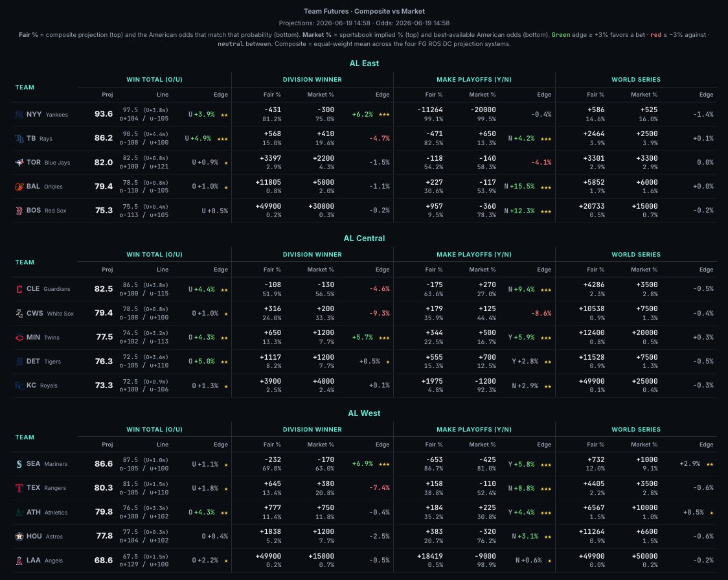Click the Tigers team logo icon
728x580 pixels.
pyautogui.click(x=19, y=361)
